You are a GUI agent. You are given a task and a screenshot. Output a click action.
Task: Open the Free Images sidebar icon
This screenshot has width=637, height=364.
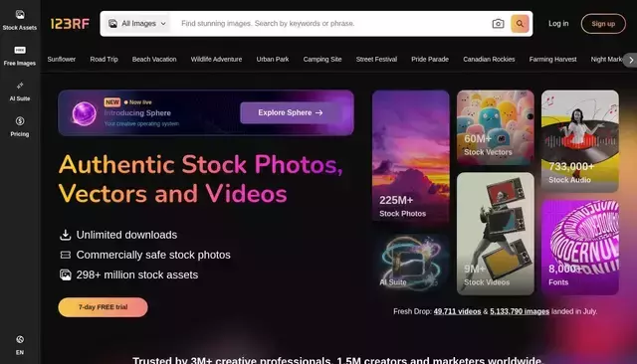coord(20,50)
